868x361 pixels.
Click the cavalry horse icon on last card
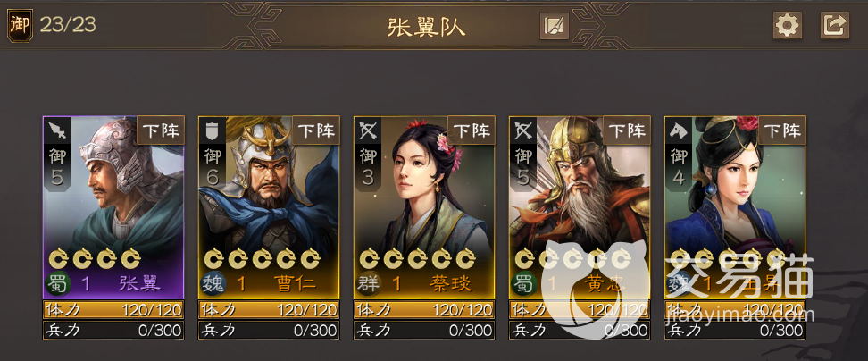[x=679, y=130]
